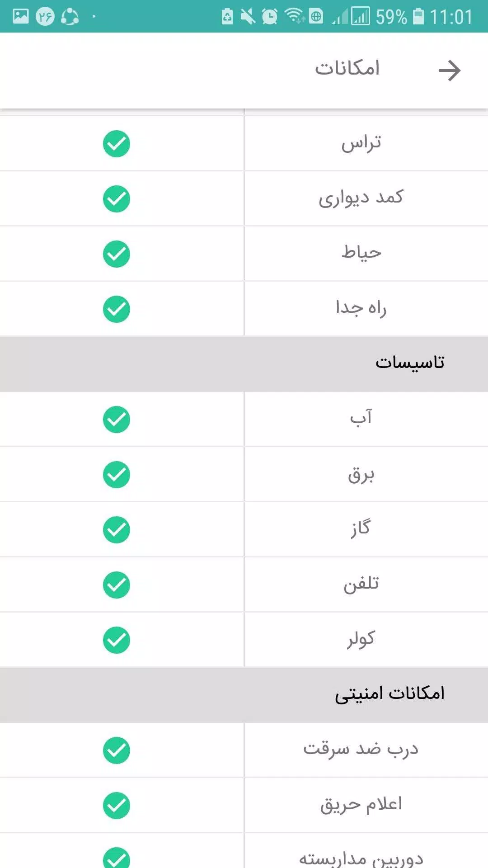Select the امکانات امنیتی section header
This screenshot has width=488, height=868.
click(244, 695)
